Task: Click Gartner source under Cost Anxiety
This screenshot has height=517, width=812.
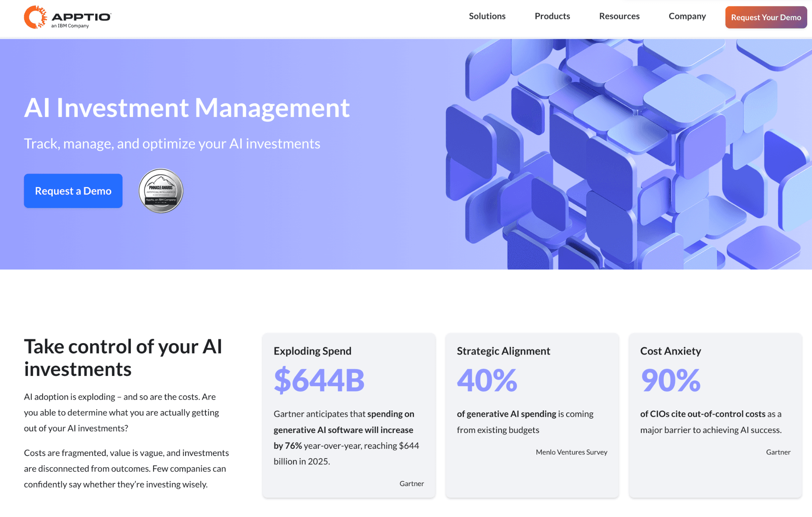Action: (778, 452)
